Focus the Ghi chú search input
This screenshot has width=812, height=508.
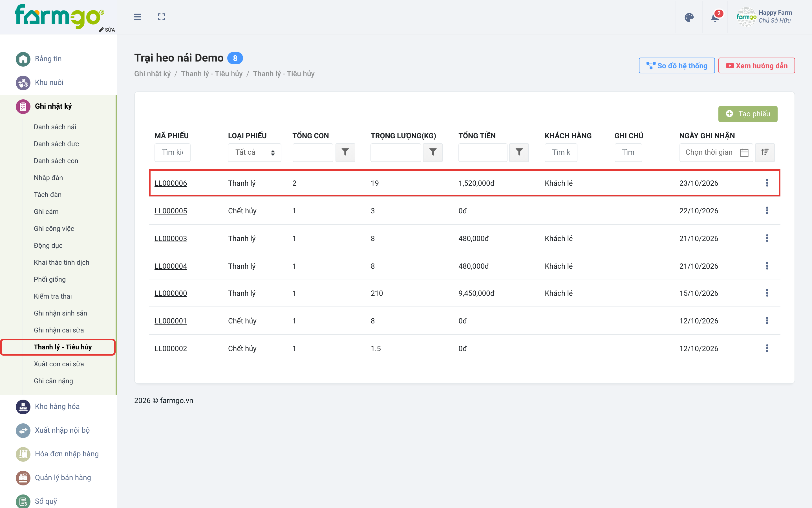point(628,152)
